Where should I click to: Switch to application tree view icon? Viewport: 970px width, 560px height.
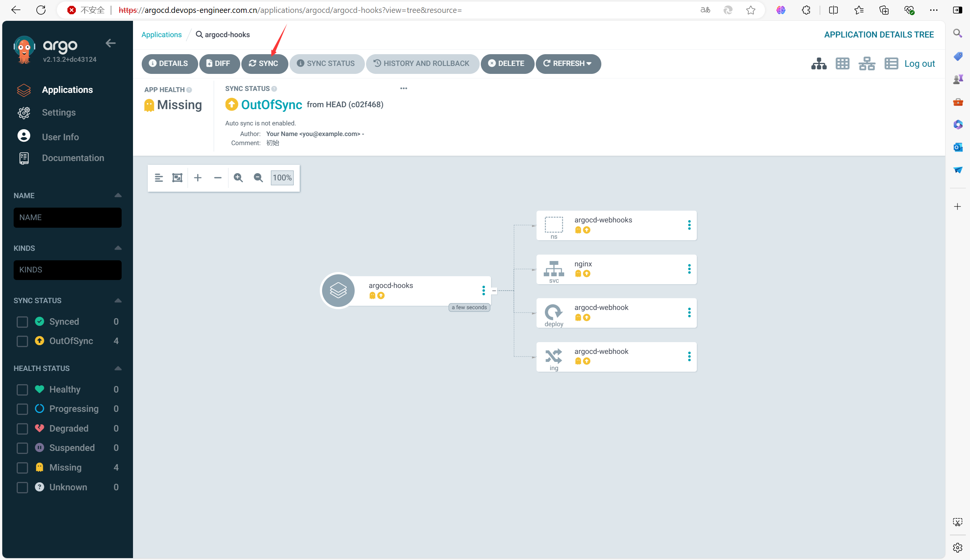pyautogui.click(x=819, y=63)
